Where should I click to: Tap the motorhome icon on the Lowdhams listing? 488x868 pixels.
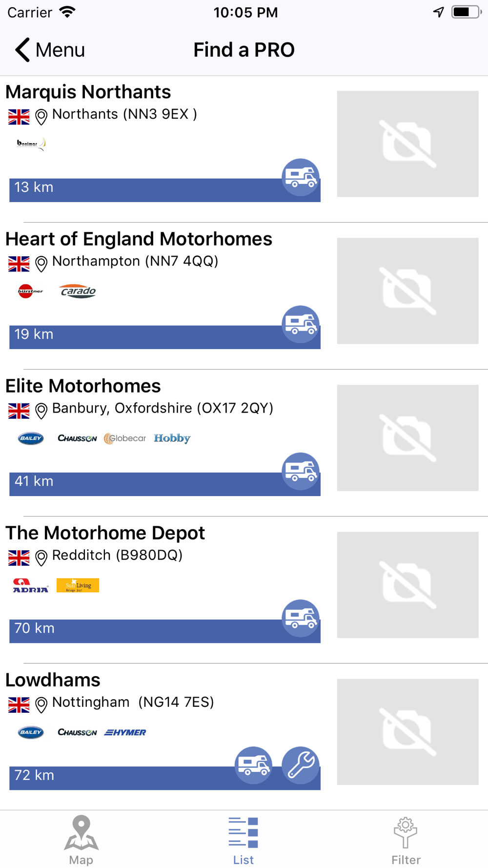pyautogui.click(x=253, y=765)
